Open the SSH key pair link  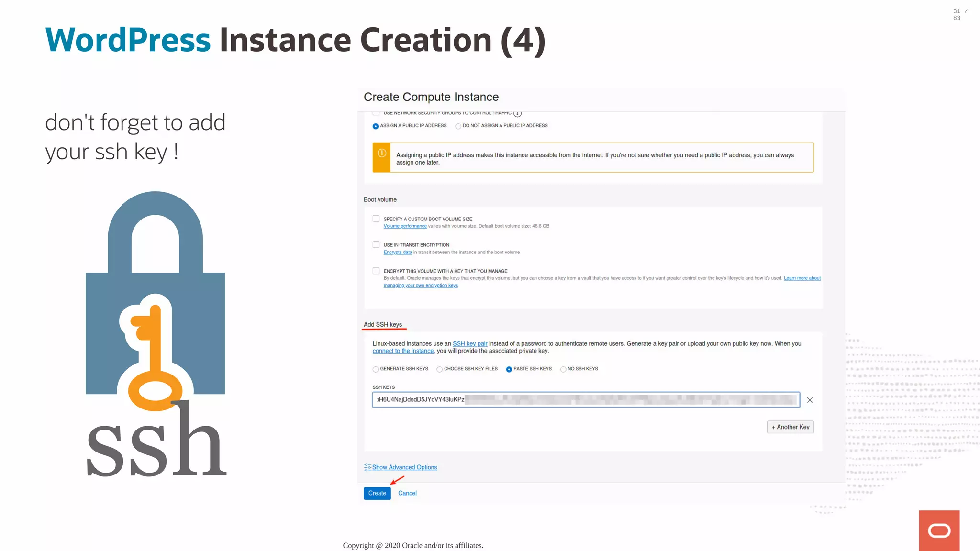[470, 344]
